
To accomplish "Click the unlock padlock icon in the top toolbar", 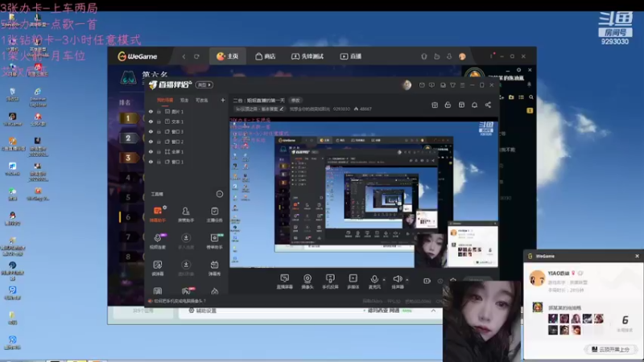I will [x=448, y=105].
